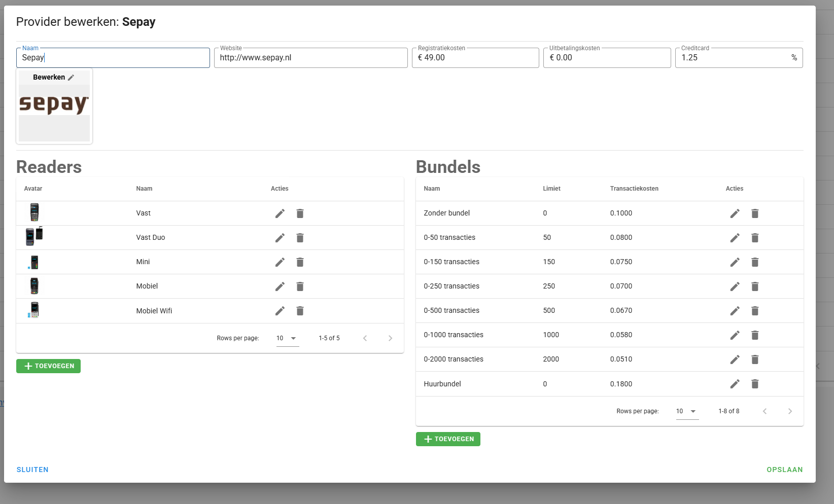This screenshot has height=504, width=834.
Task: Focus the Naam input field
Action: point(113,58)
